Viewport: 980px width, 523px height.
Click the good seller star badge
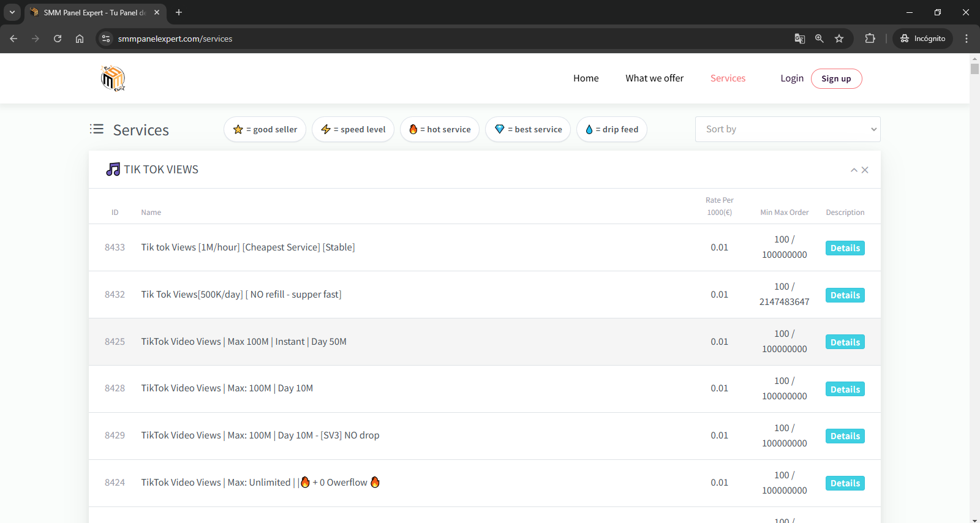265,129
